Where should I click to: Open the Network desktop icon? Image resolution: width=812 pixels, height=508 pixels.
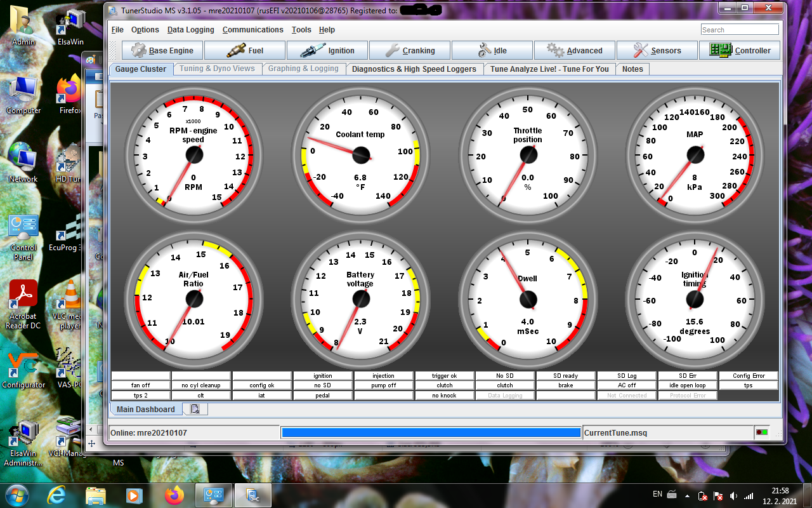point(23,164)
